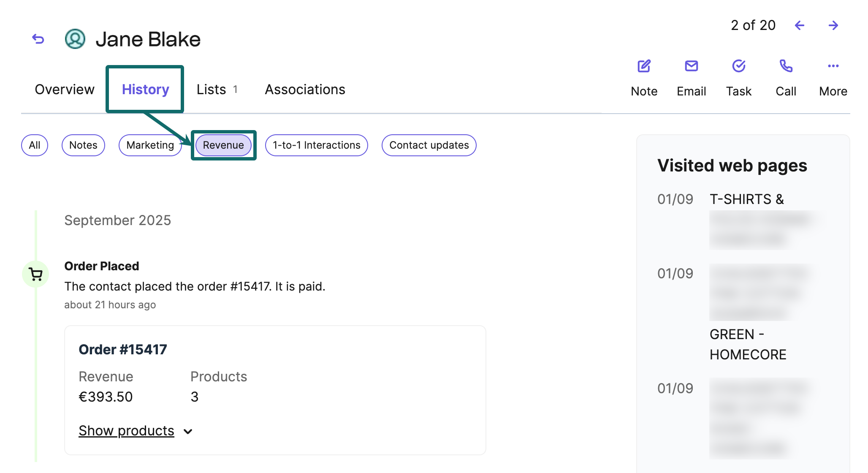Log a Call using the phone icon
Viewport: 868px width, 473px height.
coord(786,66)
